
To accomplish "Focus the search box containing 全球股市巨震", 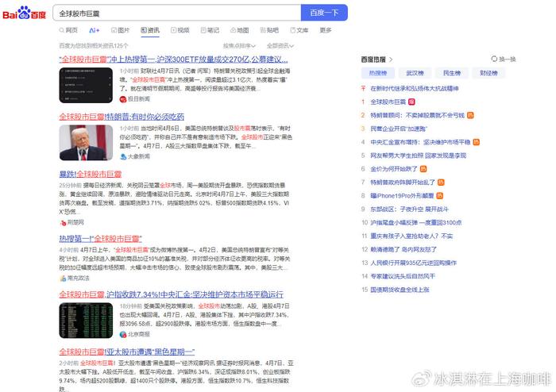I will pos(176,13).
